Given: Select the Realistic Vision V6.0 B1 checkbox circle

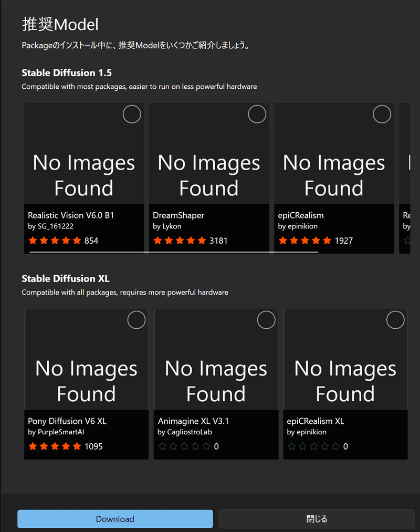Looking at the screenshot, I should pyautogui.click(x=132, y=114).
